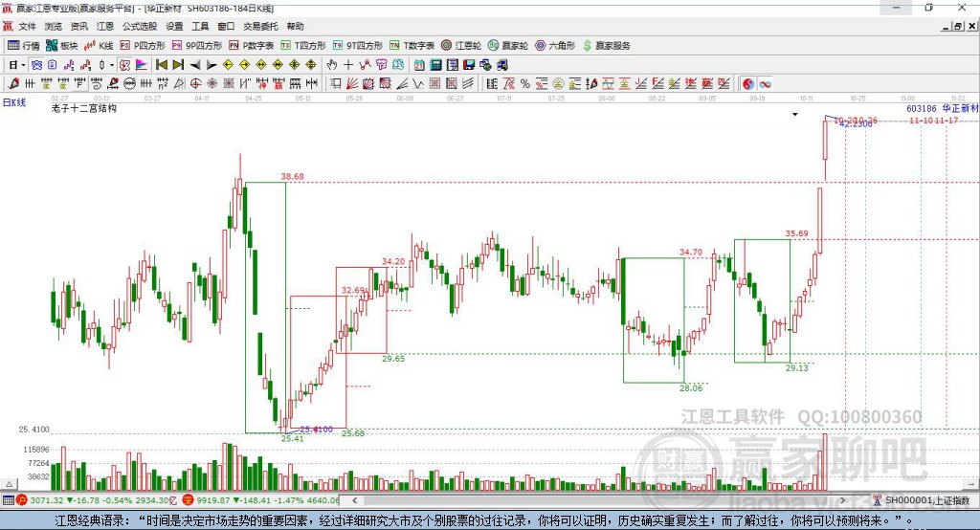Expand the small triangle above the chart

(x=795, y=115)
